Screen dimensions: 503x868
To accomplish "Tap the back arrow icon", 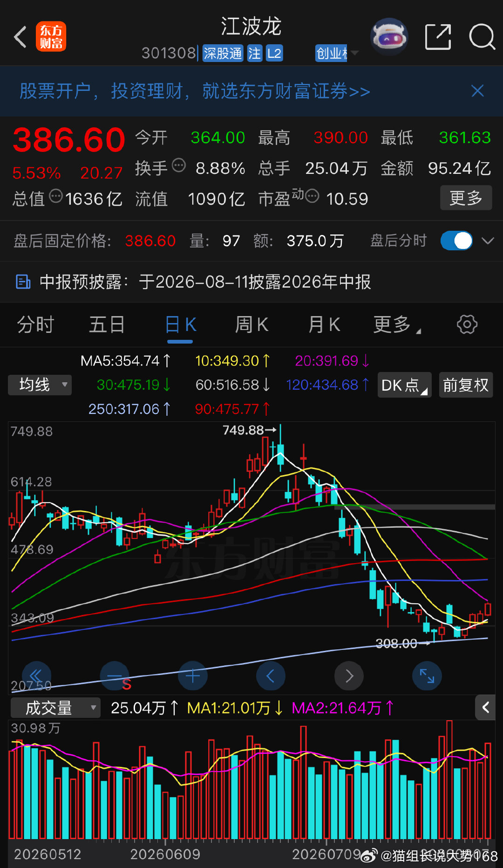I will (20, 37).
